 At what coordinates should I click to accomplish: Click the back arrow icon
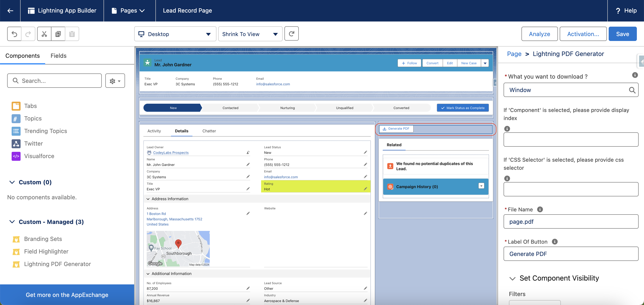(10, 11)
